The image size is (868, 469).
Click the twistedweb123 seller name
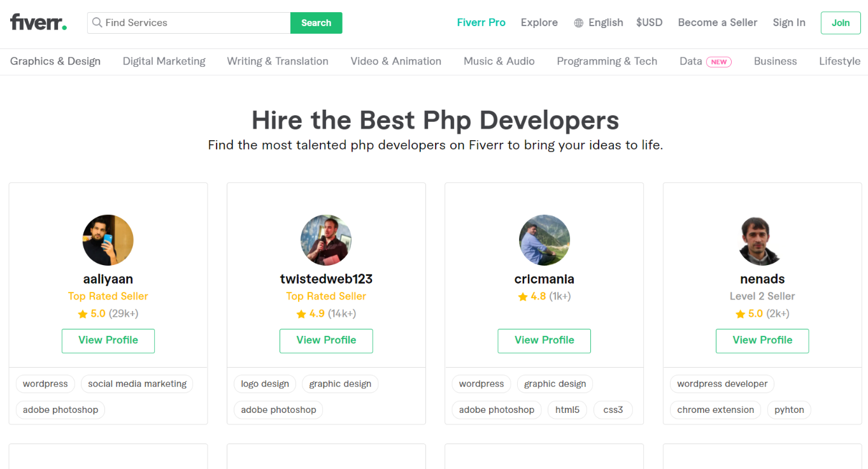coord(326,279)
